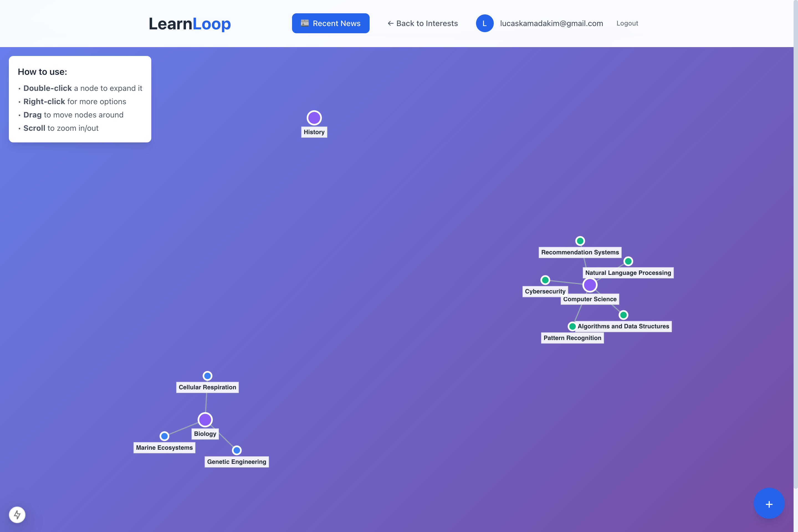Click the purple History node circle
Image resolution: width=798 pixels, height=532 pixels.
pos(314,118)
